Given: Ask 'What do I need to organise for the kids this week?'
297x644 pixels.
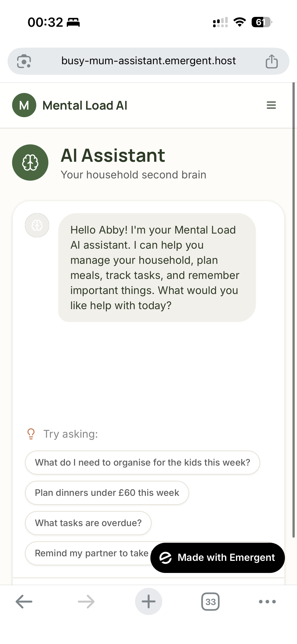Looking at the screenshot, I should pos(142,462).
